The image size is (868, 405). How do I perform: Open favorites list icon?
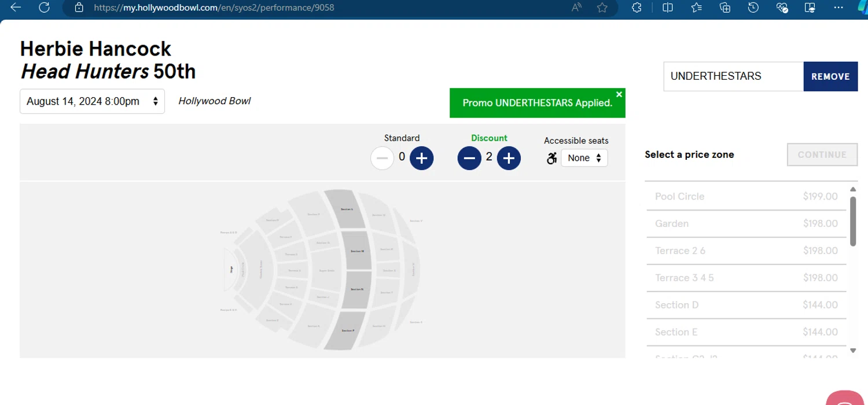[696, 8]
